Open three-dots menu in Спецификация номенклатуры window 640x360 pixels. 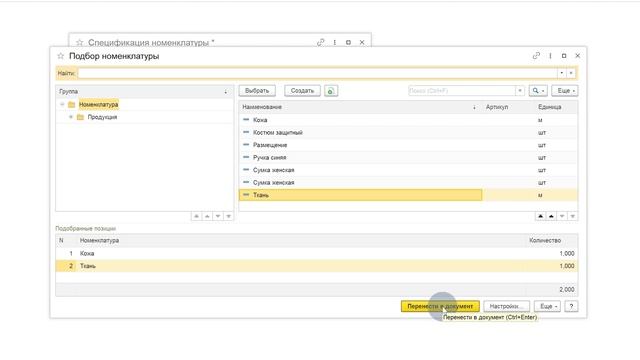(335, 42)
